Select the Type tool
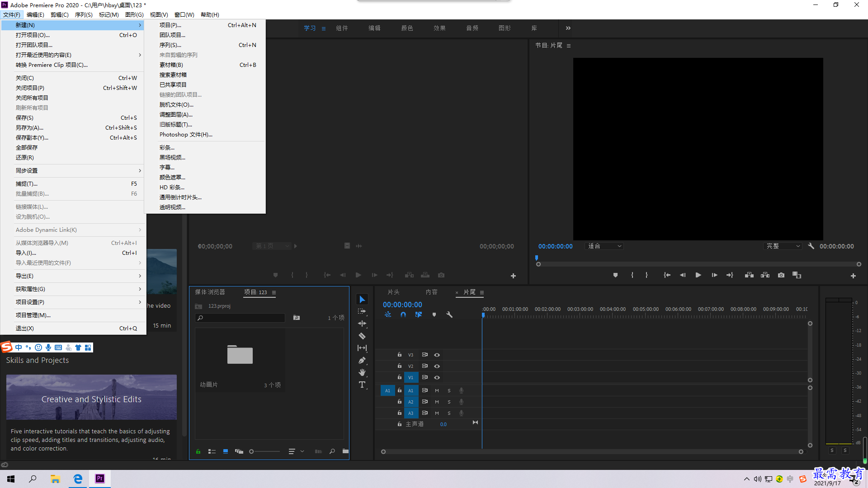Image resolution: width=868 pixels, height=488 pixels. tap(362, 385)
